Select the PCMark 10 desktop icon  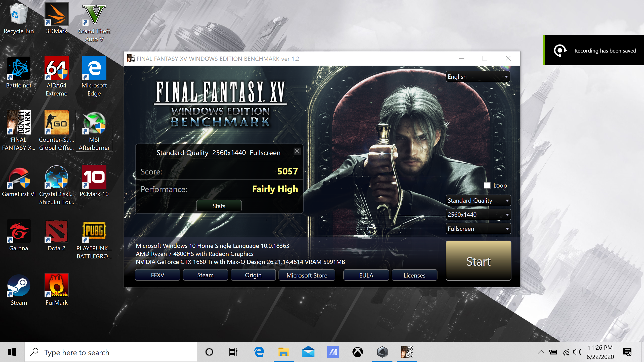[94, 182]
